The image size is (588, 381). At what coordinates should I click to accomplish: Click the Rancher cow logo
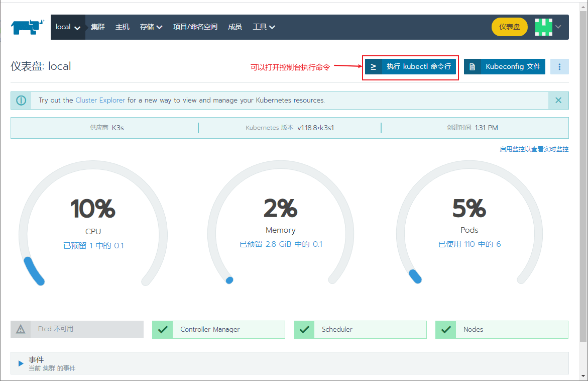pos(28,27)
